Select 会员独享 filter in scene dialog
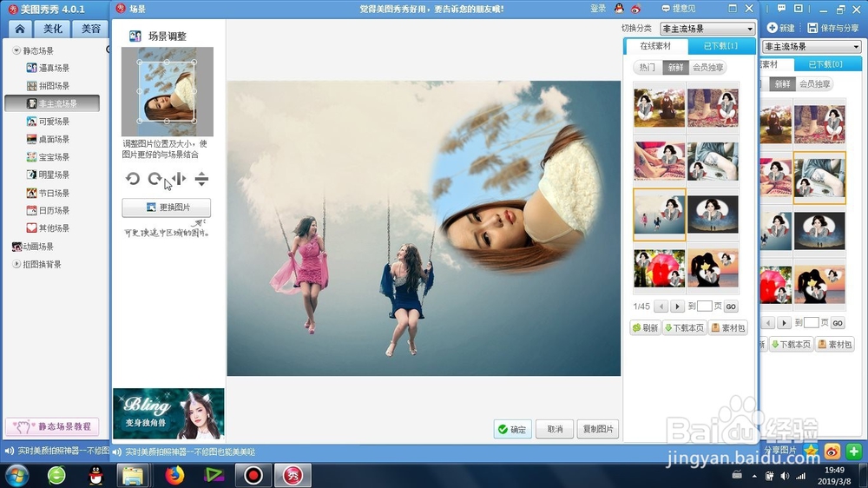 (x=707, y=67)
